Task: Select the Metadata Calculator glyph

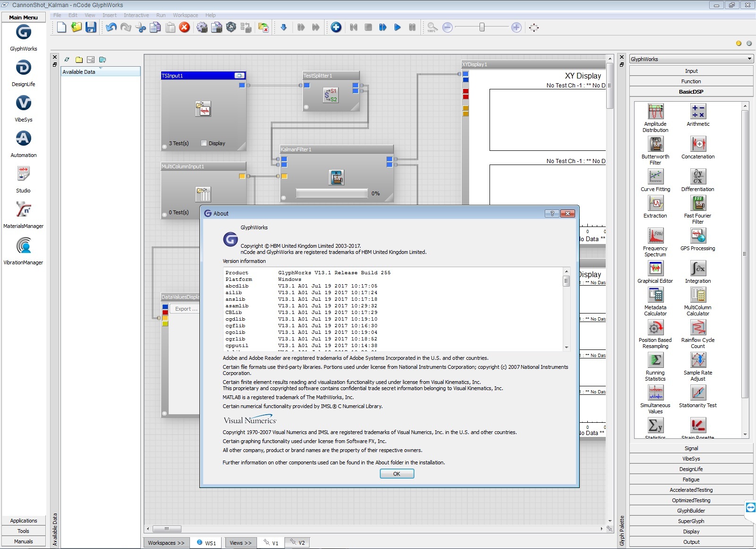Action: [x=655, y=295]
